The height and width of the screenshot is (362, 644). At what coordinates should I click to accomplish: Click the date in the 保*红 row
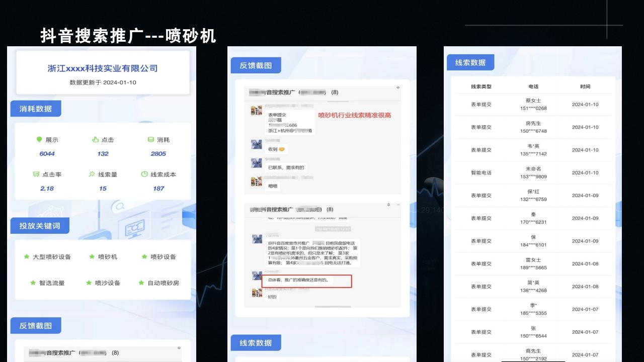click(585, 196)
